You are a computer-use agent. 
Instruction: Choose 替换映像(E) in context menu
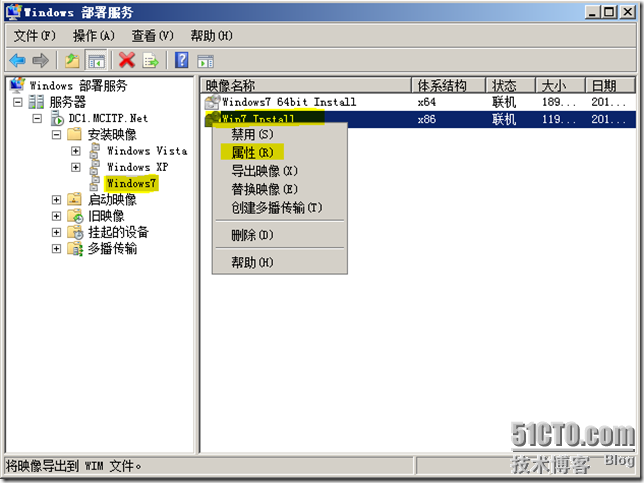[x=279, y=189]
